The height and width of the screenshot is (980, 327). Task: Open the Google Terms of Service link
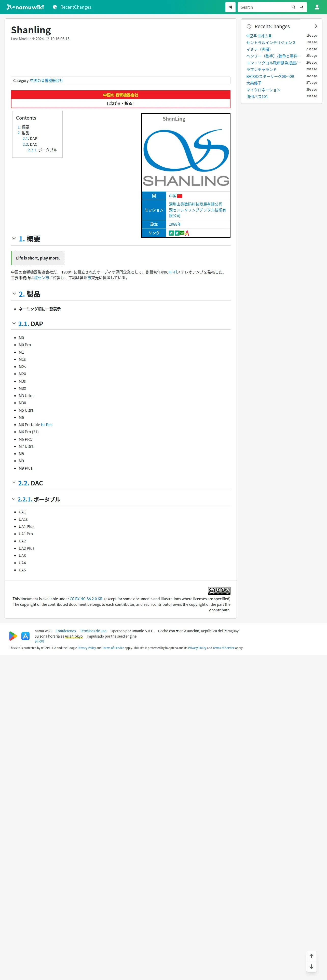coord(113,648)
